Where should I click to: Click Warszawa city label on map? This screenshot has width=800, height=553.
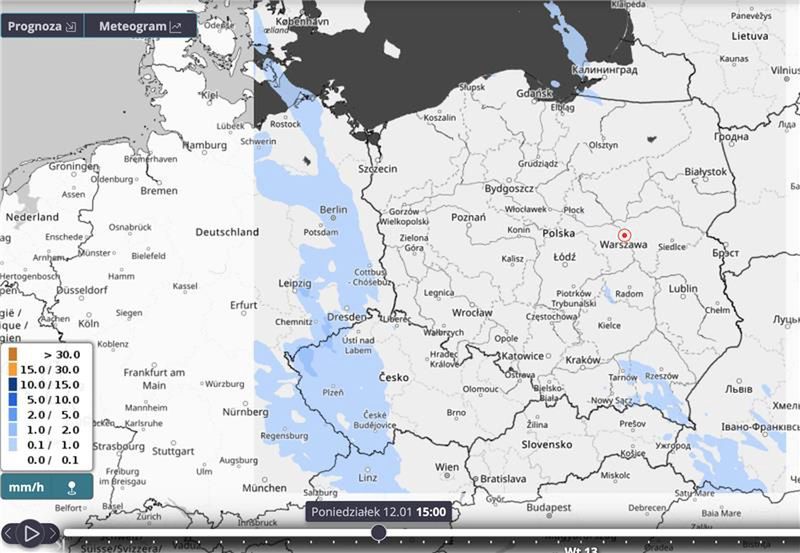pos(623,245)
